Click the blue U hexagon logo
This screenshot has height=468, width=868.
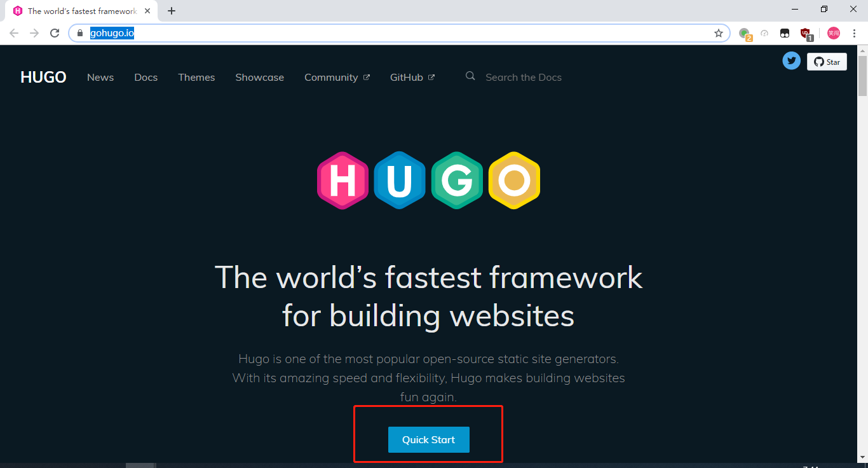tap(400, 181)
